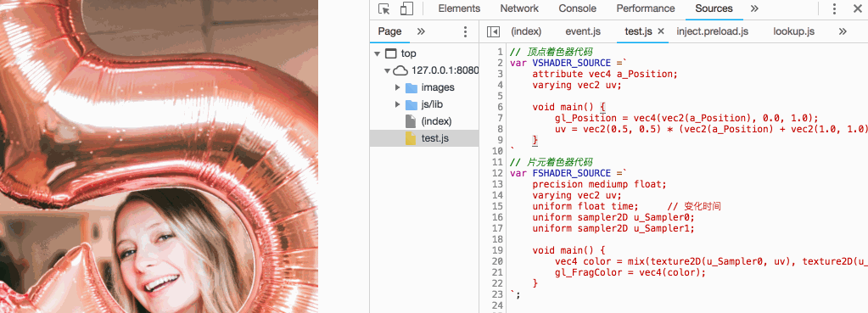This screenshot has width=868, height=313.
Task: Show more open file tabs chevron
Action: pyautogui.click(x=843, y=31)
